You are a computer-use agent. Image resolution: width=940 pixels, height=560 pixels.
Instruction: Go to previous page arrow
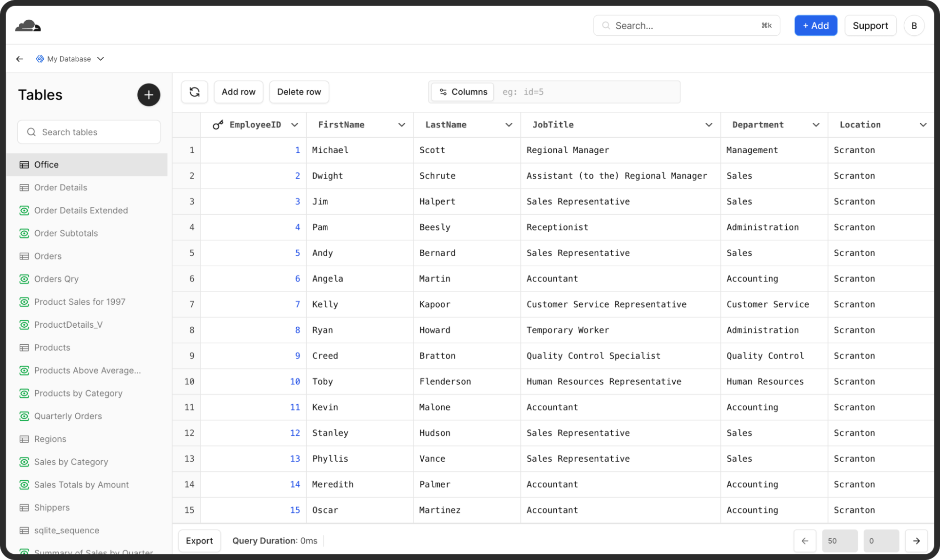tap(805, 541)
